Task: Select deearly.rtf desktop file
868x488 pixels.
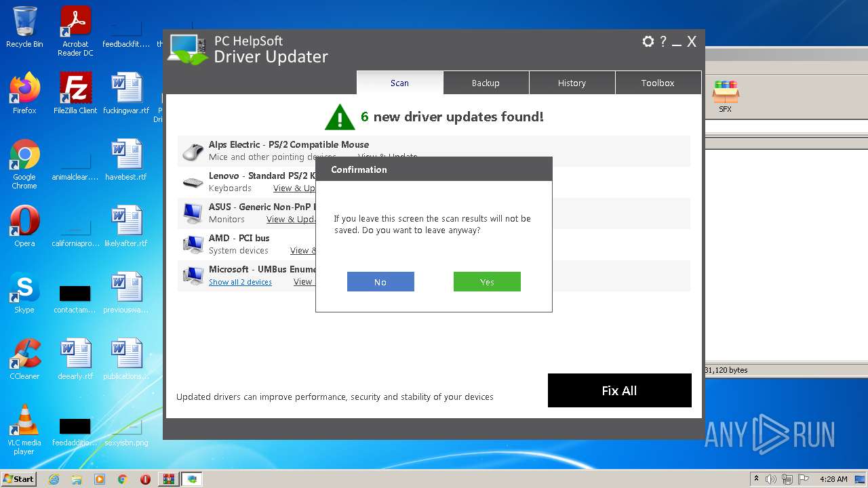Action: pyautogui.click(x=75, y=359)
